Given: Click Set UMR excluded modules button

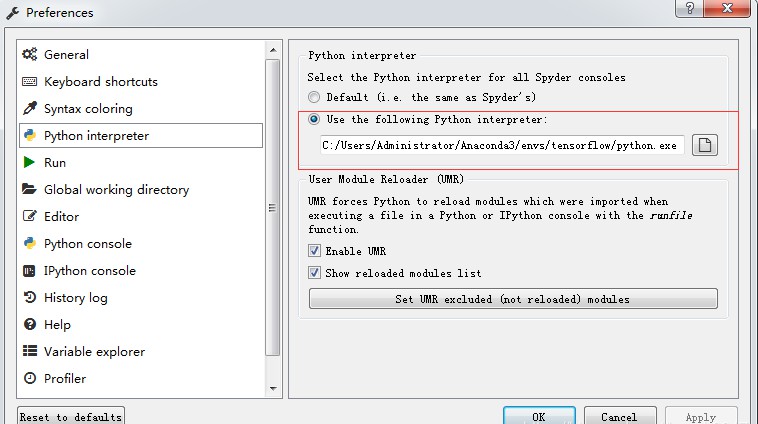Looking at the screenshot, I should (x=513, y=299).
